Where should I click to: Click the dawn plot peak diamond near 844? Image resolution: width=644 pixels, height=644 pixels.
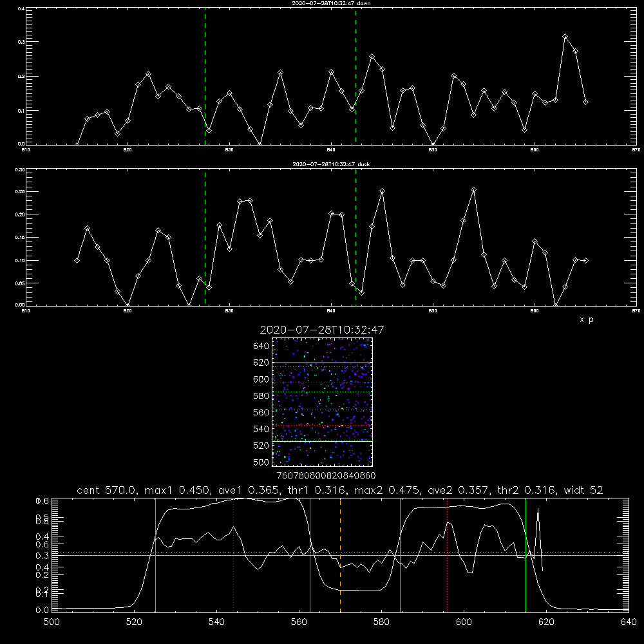click(372, 56)
